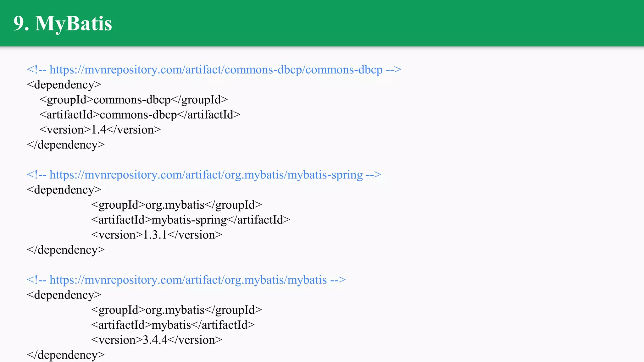Screen dimensions: 644x362
Task: Select the version 3.4.4 line
Action: (x=157, y=340)
